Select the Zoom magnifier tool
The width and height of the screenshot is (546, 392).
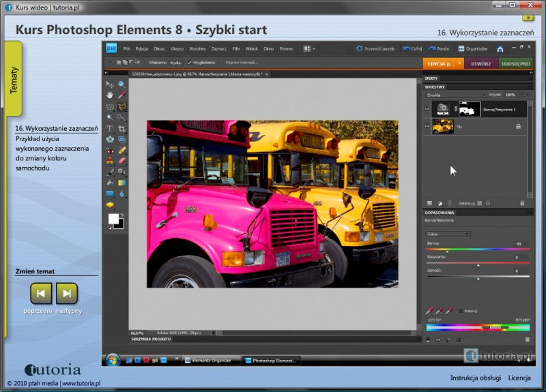(122, 85)
